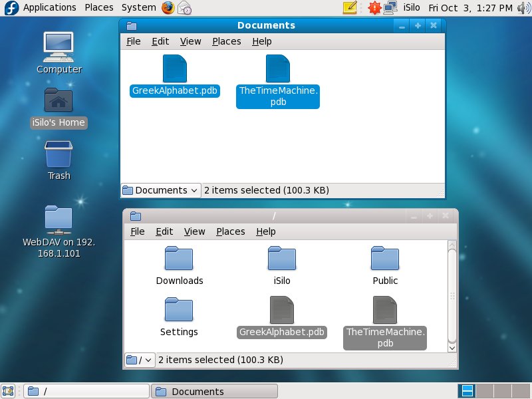Open View menu in Documents window
The height and width of the screenshot is (399, 532).
tap(190, 41)
